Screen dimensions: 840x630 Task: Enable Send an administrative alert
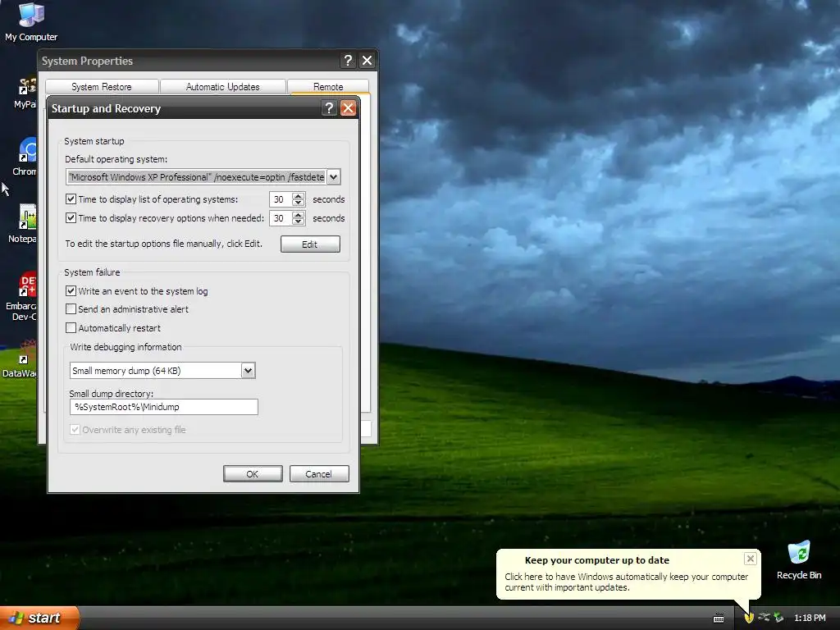(x=71, y=309)
